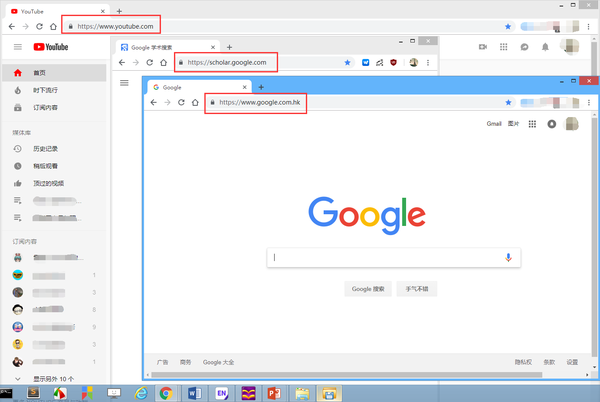
Task: Open new tab in Scholar window
Action: pos(230,47)
